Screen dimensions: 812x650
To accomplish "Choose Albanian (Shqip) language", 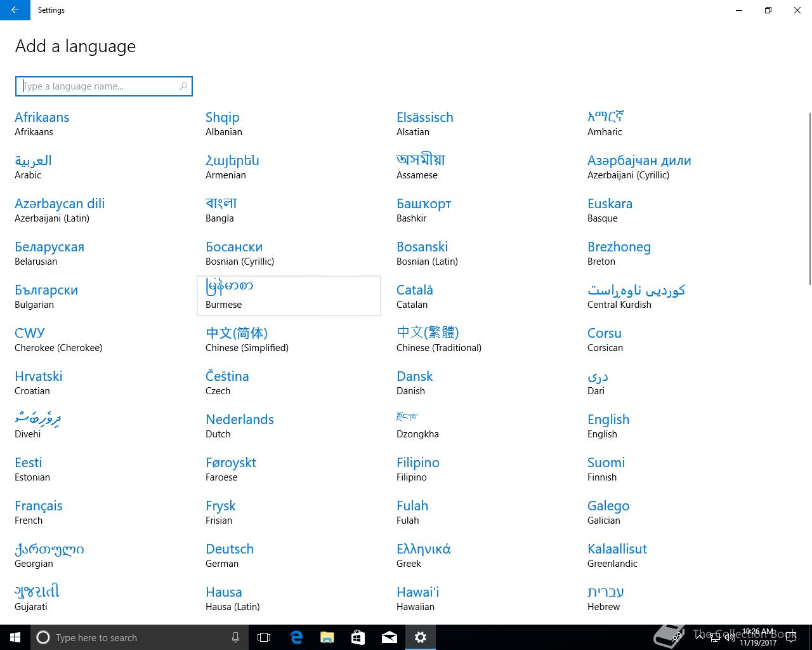I will pos(289,124).
